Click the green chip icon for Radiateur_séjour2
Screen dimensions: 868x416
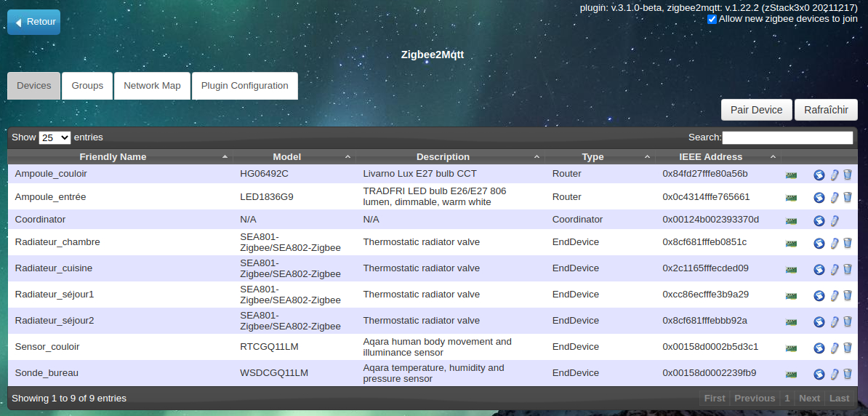coord(791,321)
